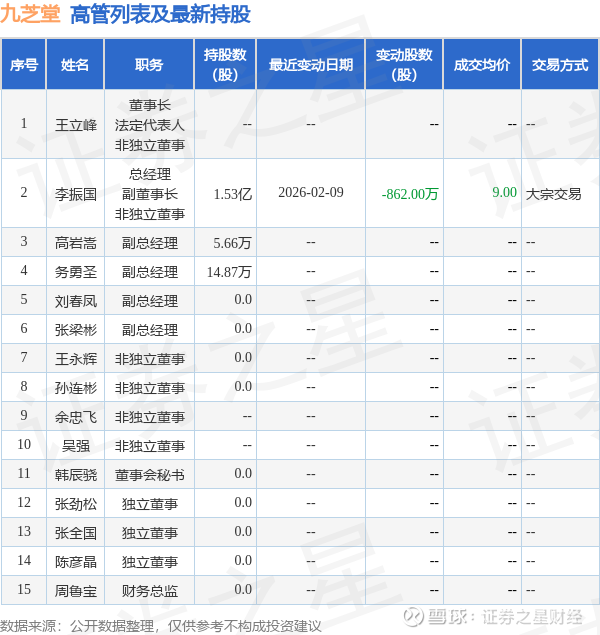Select the 持股数(股) column header

pos(225,64)
